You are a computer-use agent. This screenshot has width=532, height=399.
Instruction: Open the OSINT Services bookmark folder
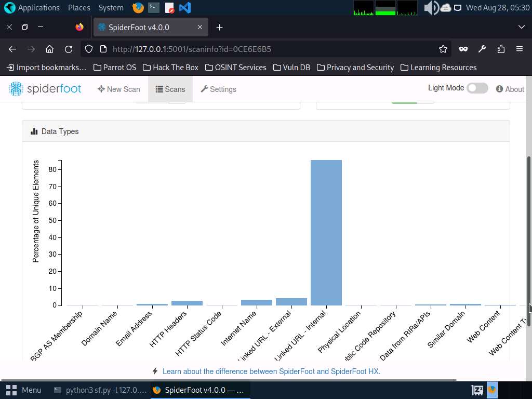pos(236,68)
